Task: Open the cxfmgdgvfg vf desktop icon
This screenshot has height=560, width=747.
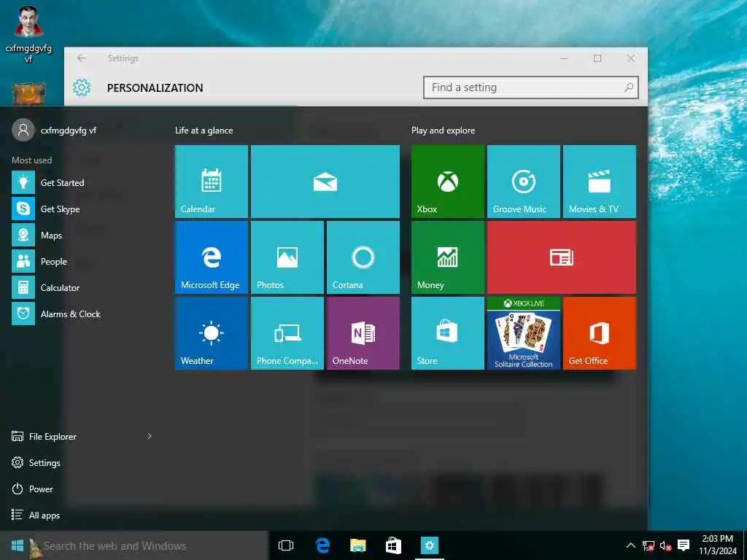Action: click(28, 34)
